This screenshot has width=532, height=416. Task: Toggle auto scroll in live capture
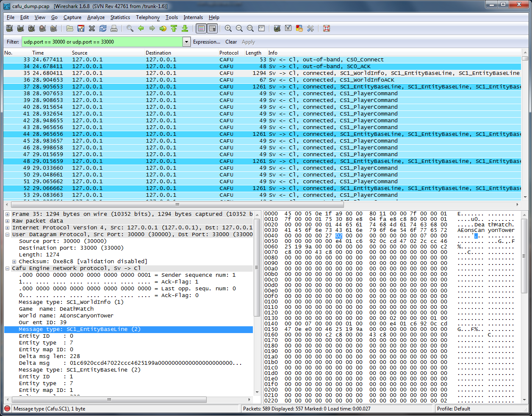212,28
